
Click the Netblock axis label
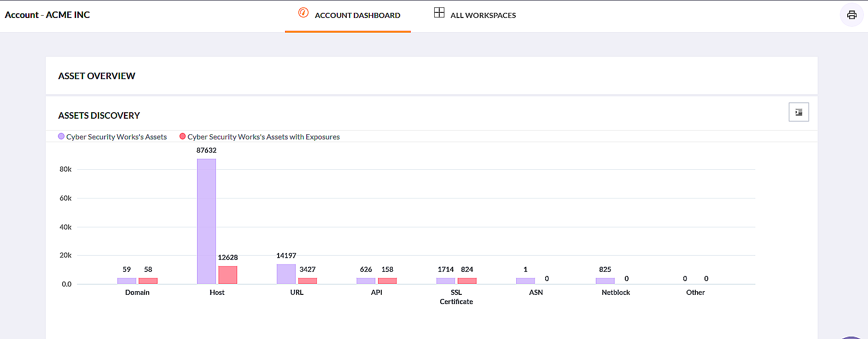point(616,293)
